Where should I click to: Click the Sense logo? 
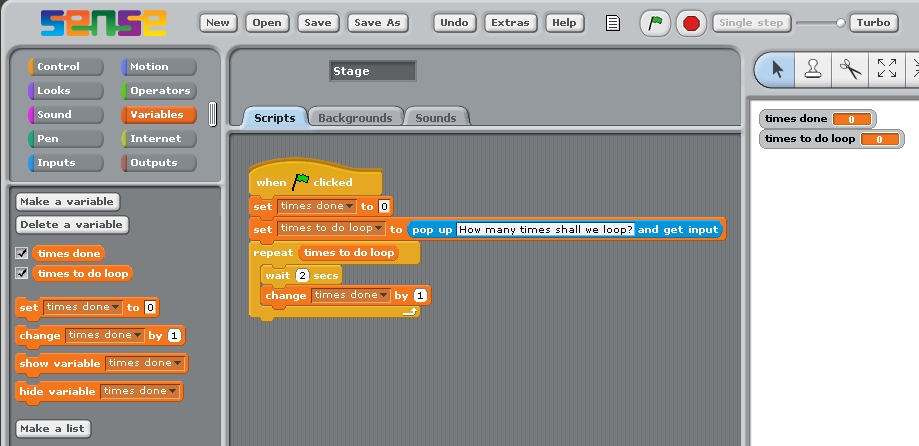[104, 23]
